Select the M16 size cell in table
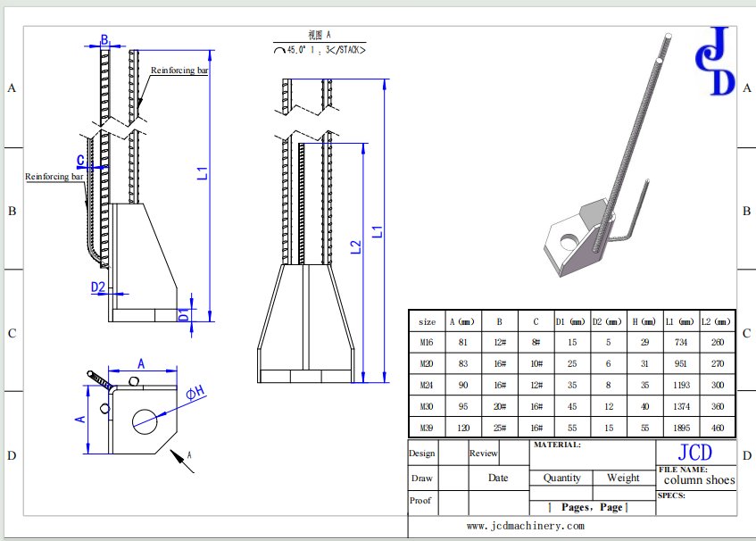This screenshot has height=541, width=756. 427,342
